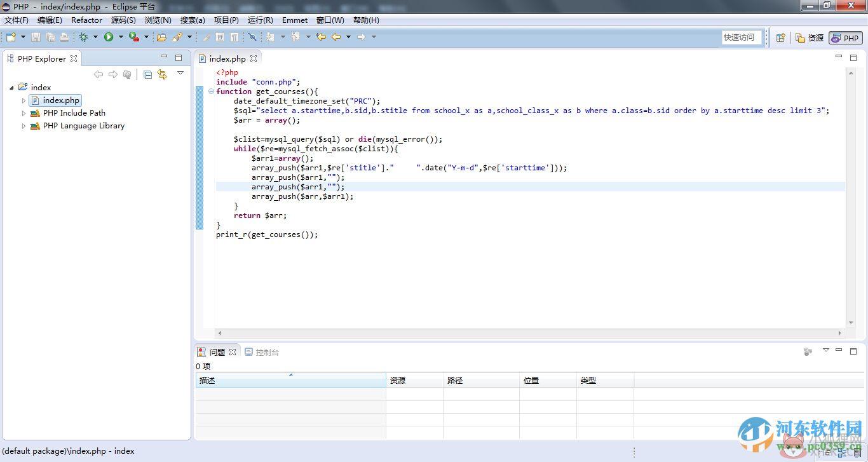Switch to the PHP perspective button

coord(846,38)
